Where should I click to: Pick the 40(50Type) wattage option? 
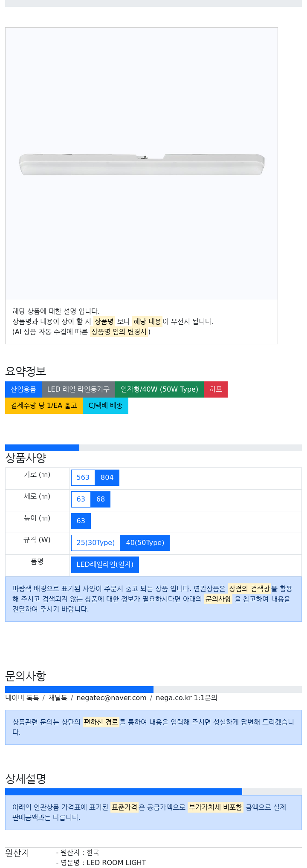point(145,543)
